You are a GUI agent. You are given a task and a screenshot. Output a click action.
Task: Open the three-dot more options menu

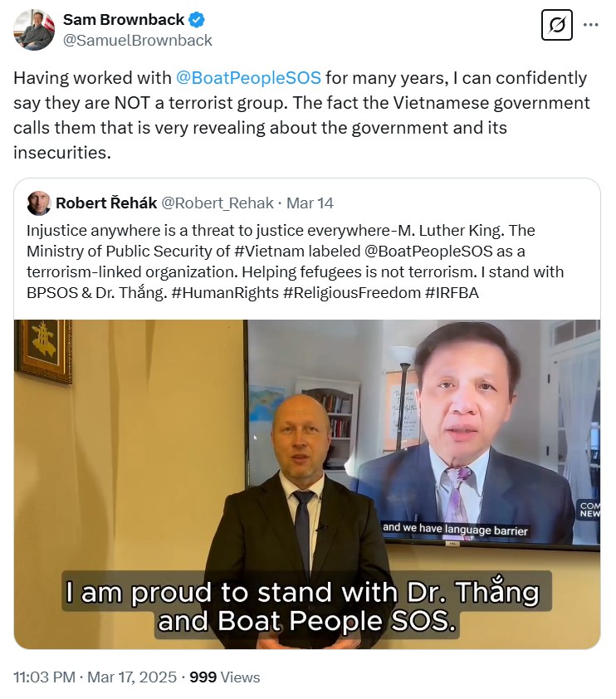[590, 25]
